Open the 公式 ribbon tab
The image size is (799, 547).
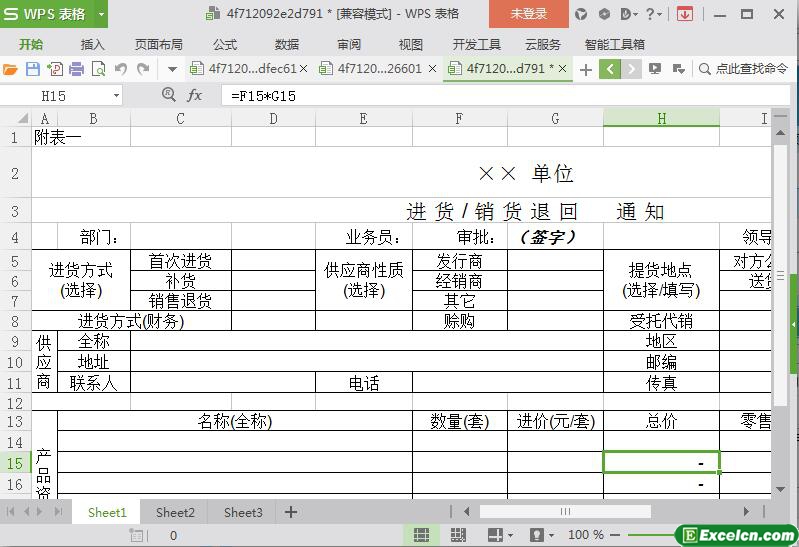pos(225,45)
